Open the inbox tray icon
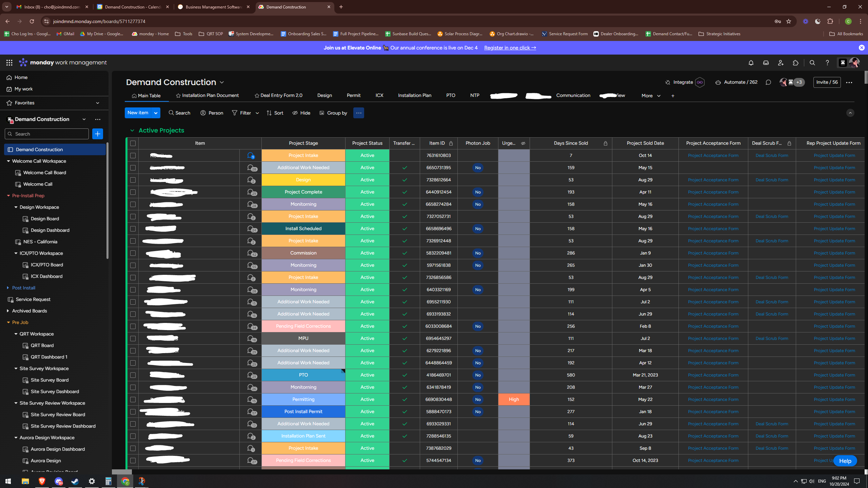The image size is (868, 488). 766,63
